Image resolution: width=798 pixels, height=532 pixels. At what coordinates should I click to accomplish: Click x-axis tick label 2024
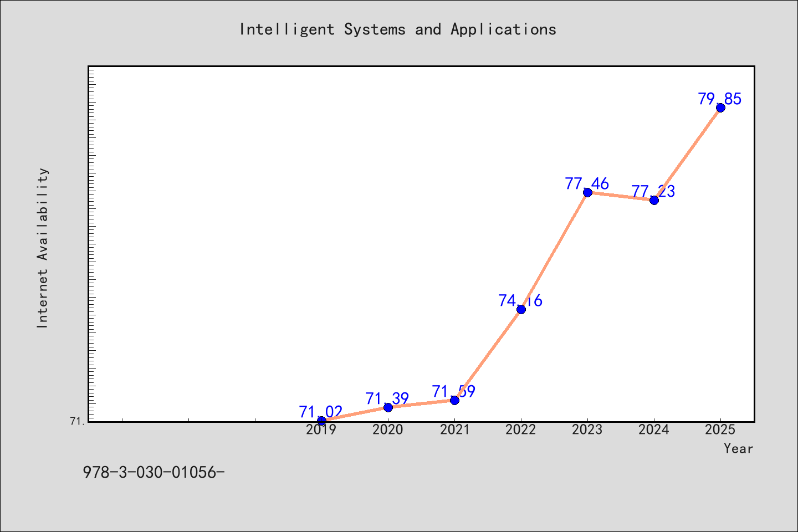click(x=654, y=429)
